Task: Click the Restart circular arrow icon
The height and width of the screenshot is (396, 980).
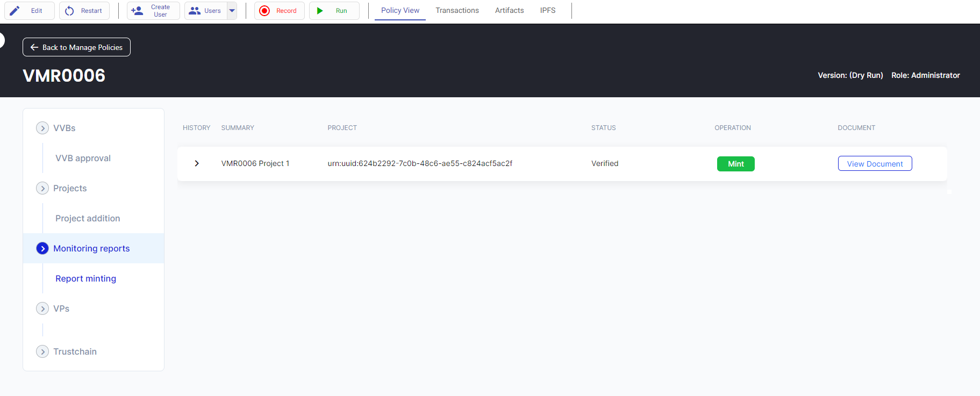Action: 69,11
